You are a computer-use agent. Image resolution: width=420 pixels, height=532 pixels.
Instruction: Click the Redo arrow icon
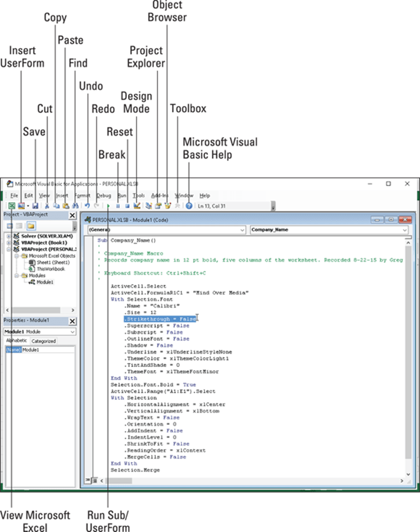pos(97,206)
